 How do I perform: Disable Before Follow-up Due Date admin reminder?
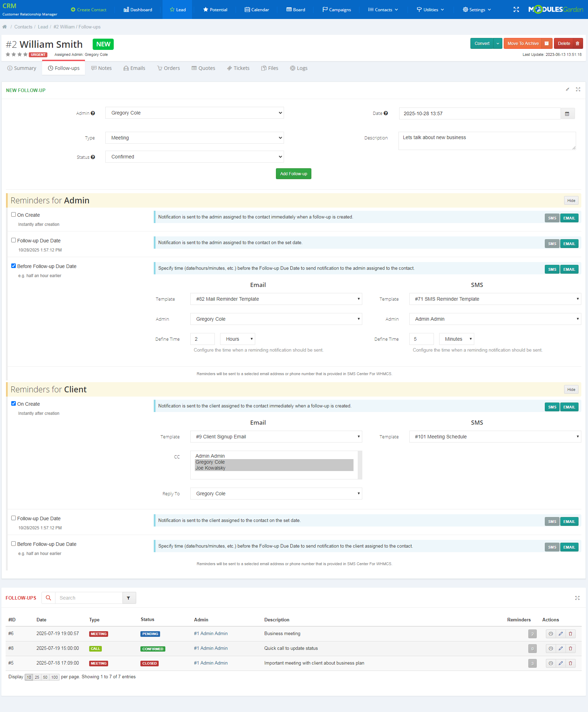click(13, 266)
